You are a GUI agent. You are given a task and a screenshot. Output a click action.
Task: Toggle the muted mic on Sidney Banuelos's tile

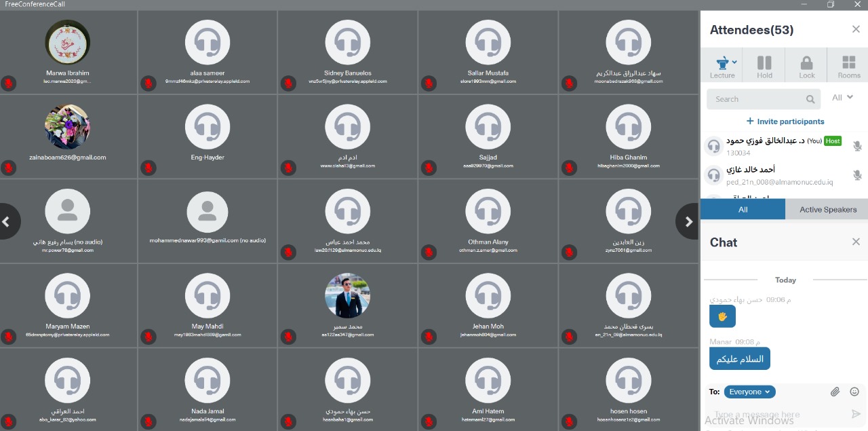pyautogui.click(x=288, y=83)
